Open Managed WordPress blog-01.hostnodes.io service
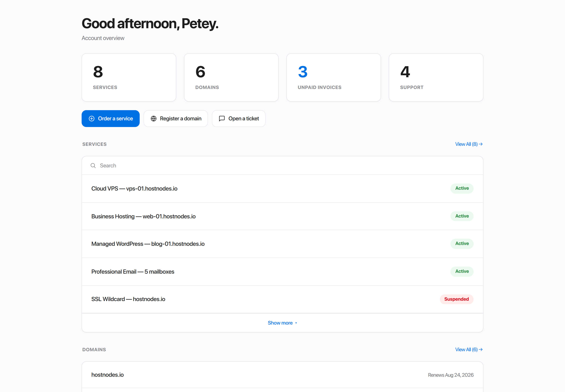The height and width of the screenshot is (392, 565). [x=282, y=244]
